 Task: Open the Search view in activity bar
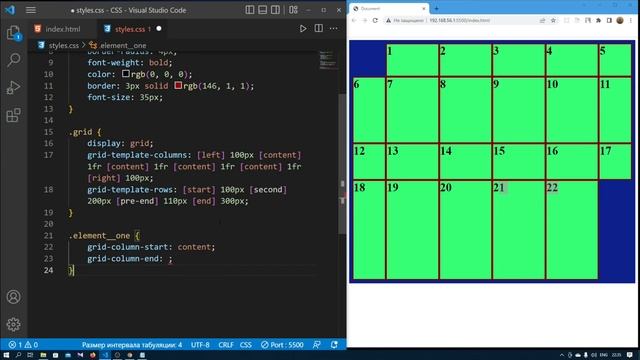[13, 60]
